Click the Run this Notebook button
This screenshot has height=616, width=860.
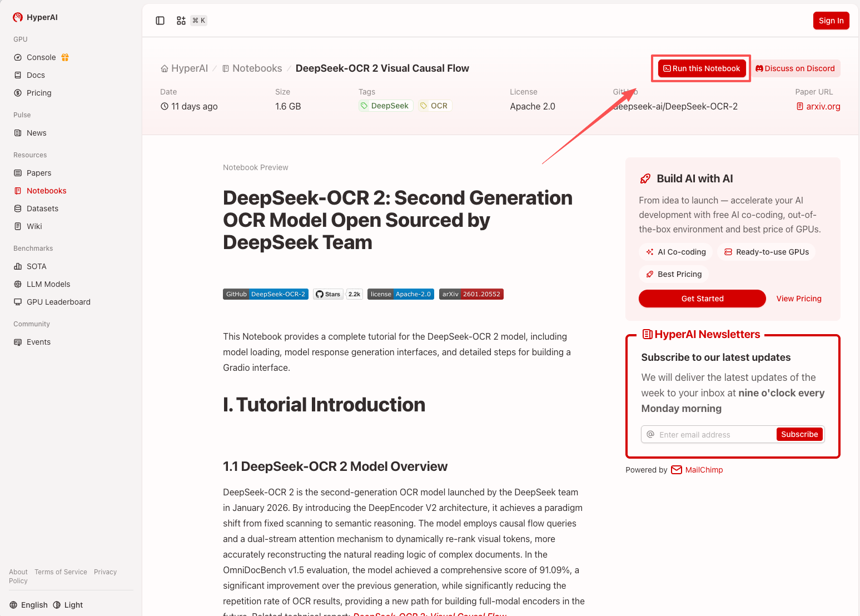tap(702, 68)
